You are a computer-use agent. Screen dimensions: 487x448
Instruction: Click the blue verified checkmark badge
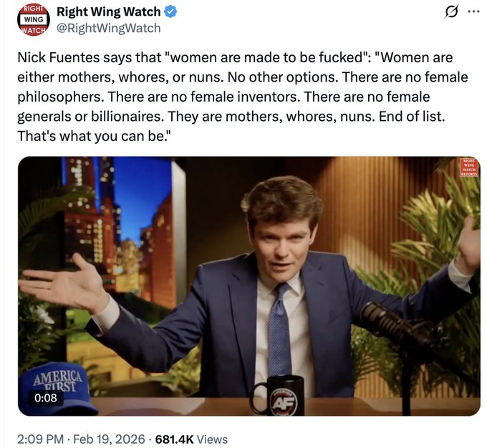170,11
